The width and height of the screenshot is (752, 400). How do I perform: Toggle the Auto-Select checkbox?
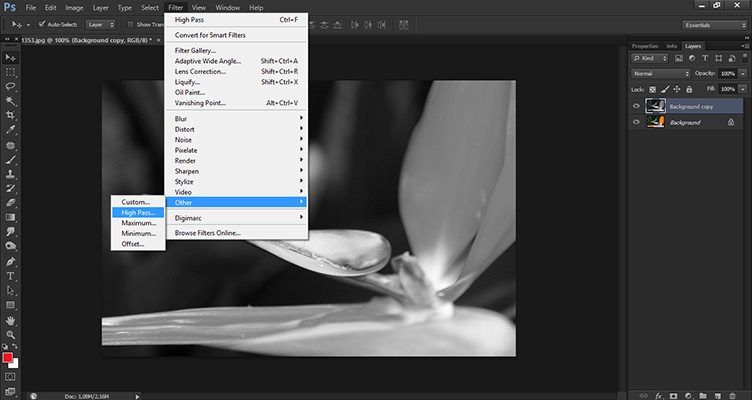(40, 23)
